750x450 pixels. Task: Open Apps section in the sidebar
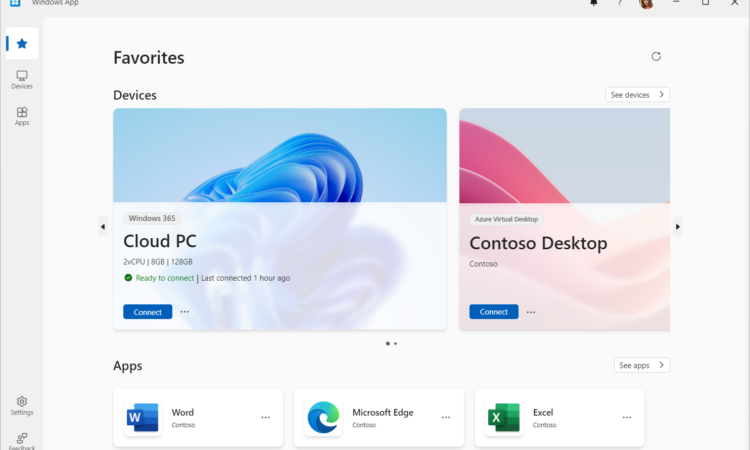(22, 116)
